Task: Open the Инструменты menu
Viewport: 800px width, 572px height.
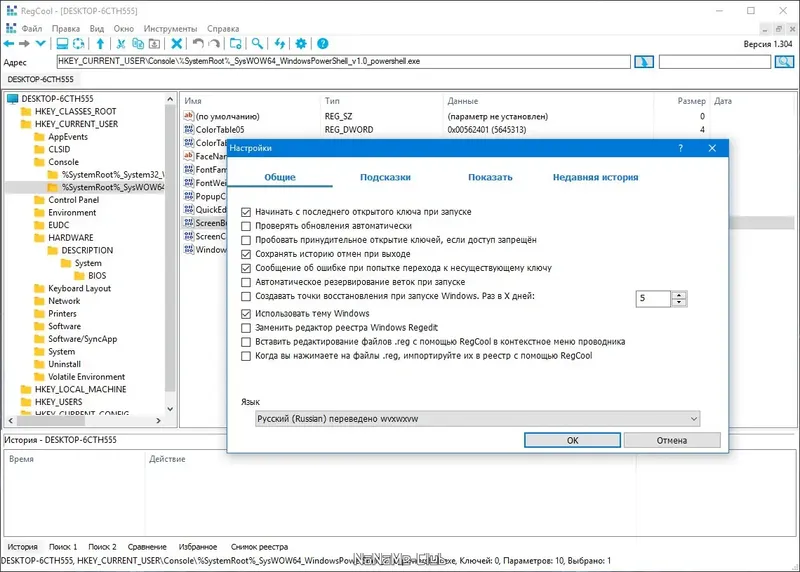Action: pyautogui.click(x=170, y=29)
